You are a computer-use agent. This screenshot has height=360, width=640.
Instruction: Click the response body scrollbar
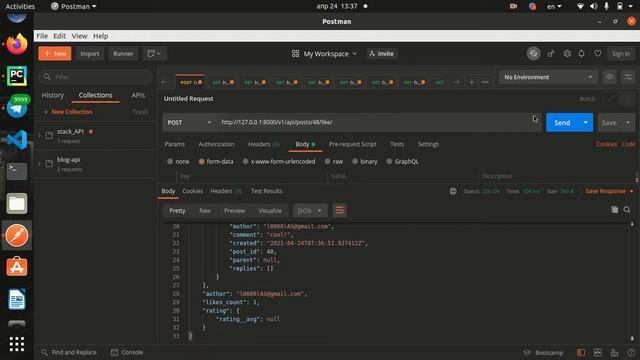[632, 281]
